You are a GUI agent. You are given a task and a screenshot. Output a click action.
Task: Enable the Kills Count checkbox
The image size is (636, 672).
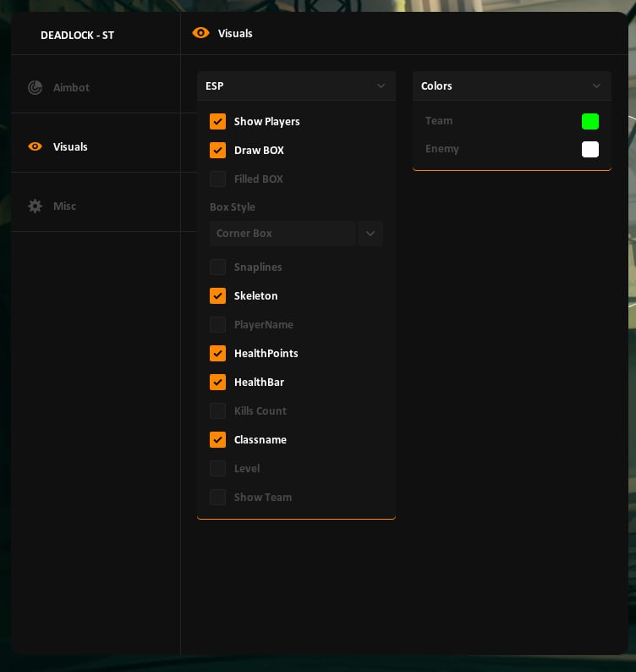pyautogui.click(x=217, y=410)
